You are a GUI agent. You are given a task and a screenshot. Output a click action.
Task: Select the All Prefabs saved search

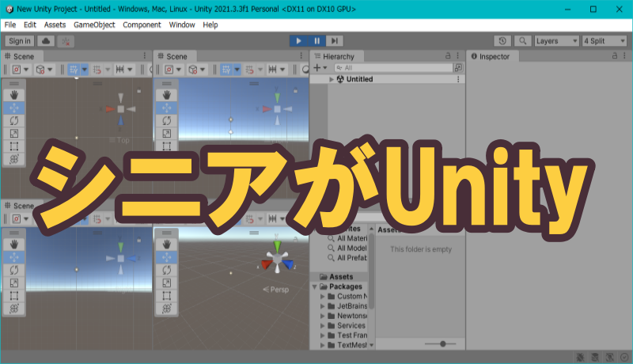tap(347, 258)
